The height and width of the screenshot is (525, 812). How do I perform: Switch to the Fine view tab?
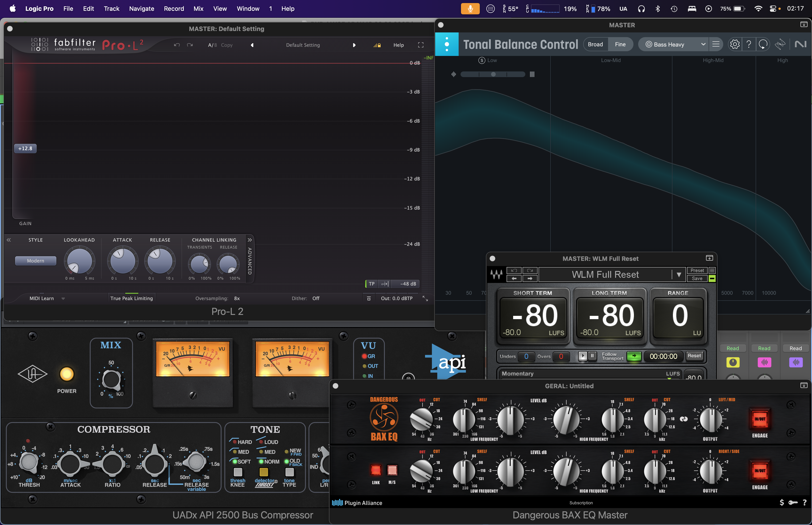[620, 44]
